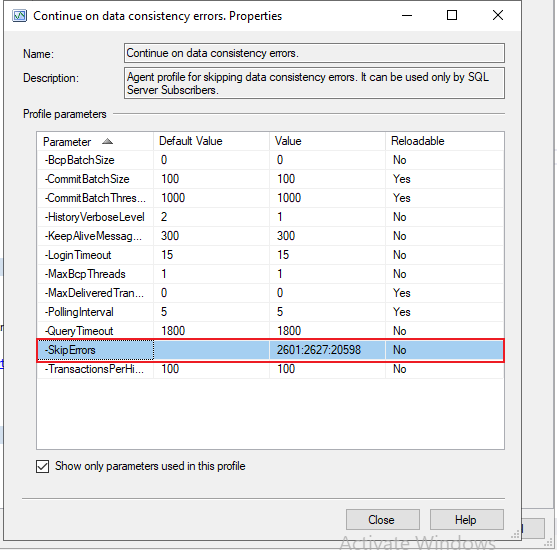Click the -HistoryVerboseLevel value cell showing 1
Viewport: 557px width, 550px height.
[x=327, y=217]
